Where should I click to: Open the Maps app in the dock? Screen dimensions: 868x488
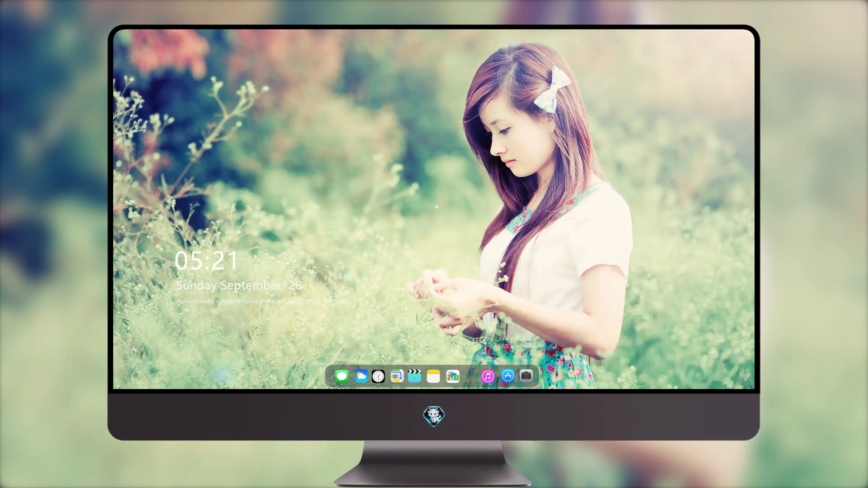click(397, 376)
